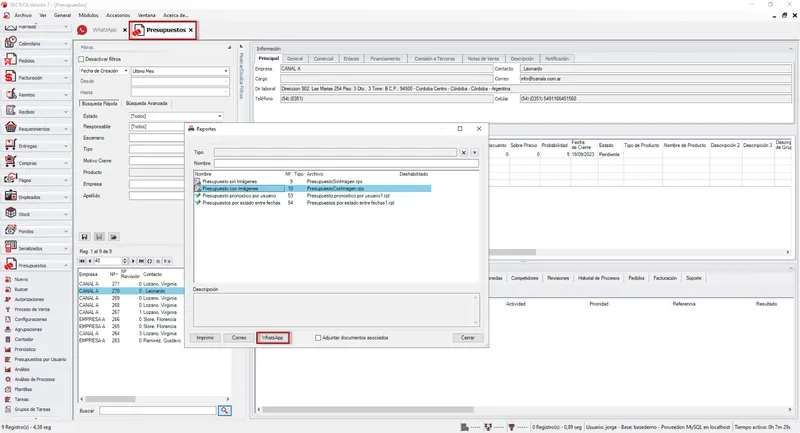Switch to the Notas de Venta tab
The image size is (800, 433).
tap(483, 59)
